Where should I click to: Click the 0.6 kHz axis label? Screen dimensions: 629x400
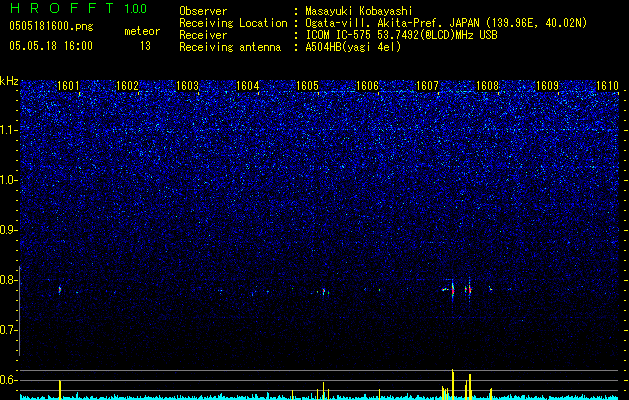(8, 380)
